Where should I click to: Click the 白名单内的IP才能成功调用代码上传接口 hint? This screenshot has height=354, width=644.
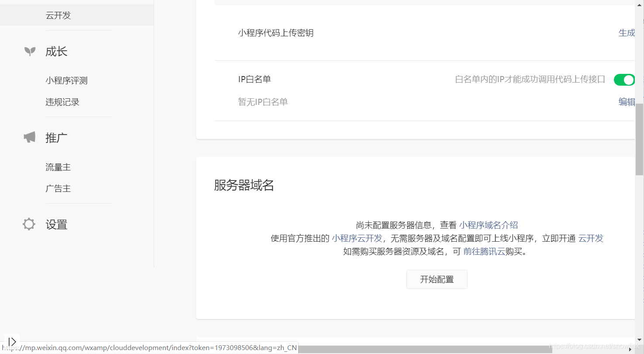pyautogui.click(x=530, y=79)
